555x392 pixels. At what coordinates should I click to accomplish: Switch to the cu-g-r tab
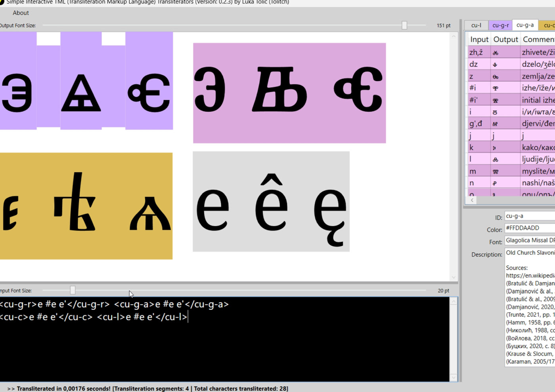500,25
